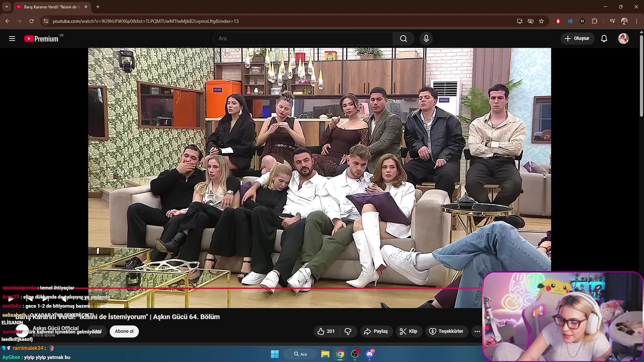Viewport: 644px width, 362px height.
Task: Switch to Chrome in taskbar
Action: point(340,354)
